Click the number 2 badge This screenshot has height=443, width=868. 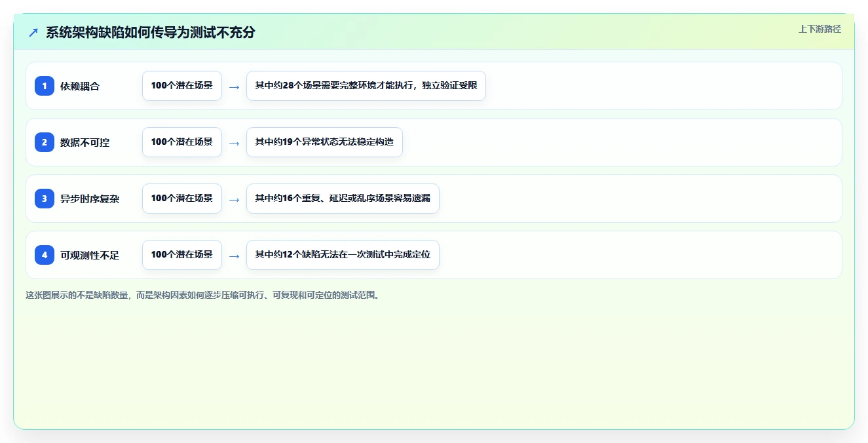[x=45, y=142]
